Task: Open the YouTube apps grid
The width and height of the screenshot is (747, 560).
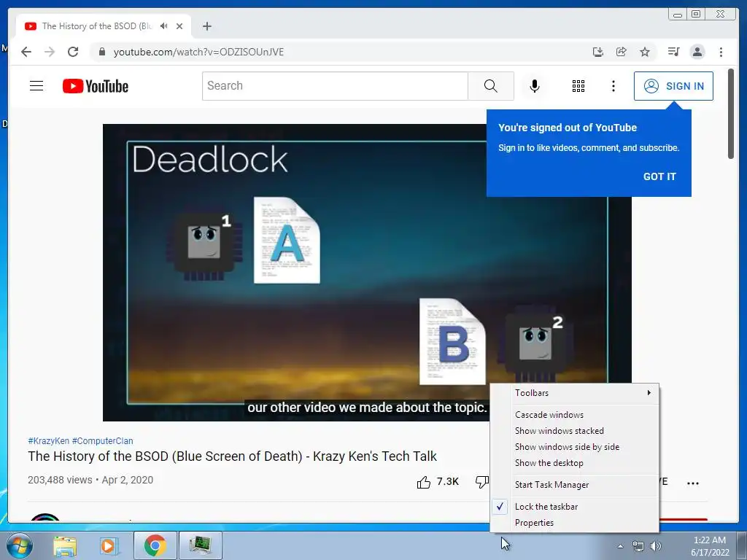Action: coord(578,86)
